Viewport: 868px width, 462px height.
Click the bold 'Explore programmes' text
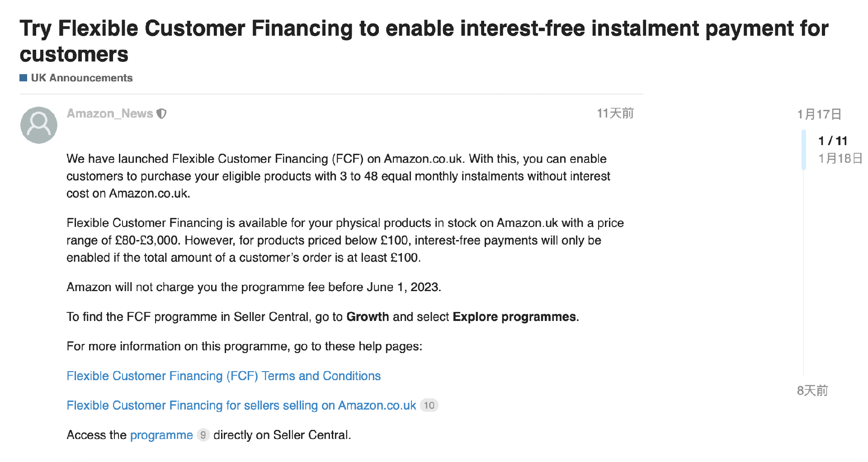point(514,317)
